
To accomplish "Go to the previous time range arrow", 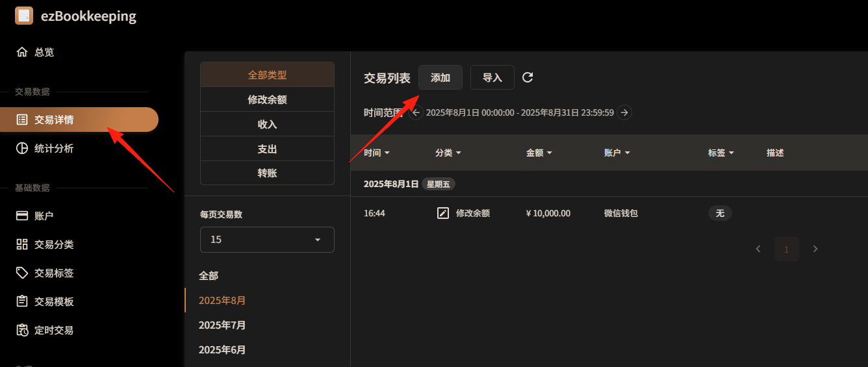I will 416,112.
